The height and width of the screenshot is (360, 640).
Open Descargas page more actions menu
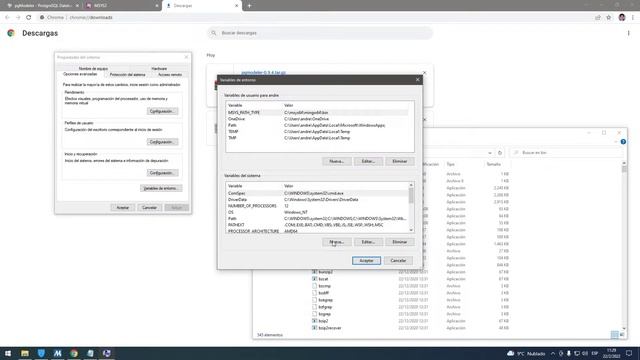[629, 33]
